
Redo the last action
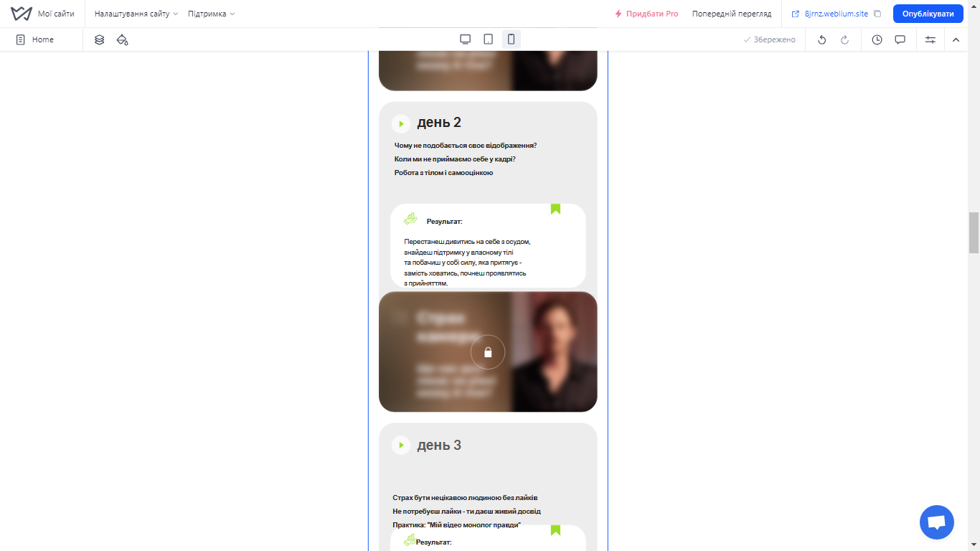[x=845, y=39]
